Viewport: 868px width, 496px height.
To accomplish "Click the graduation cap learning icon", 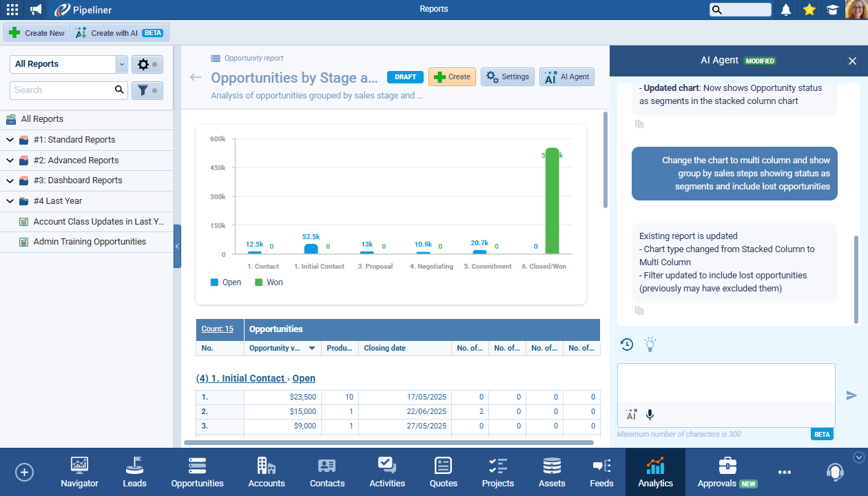I will click(x=832, y=10).
